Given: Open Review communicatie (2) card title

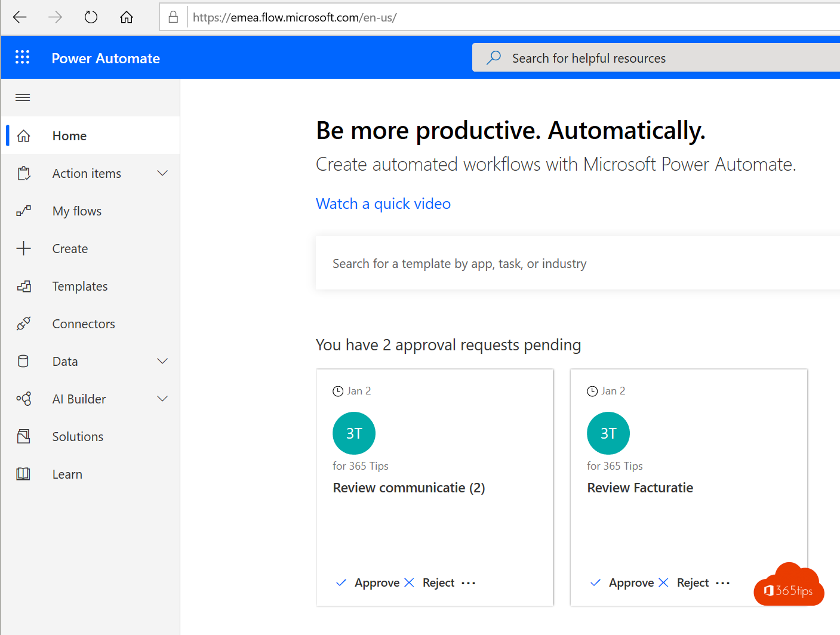Looking at the screenshot, I should [409, 488].
